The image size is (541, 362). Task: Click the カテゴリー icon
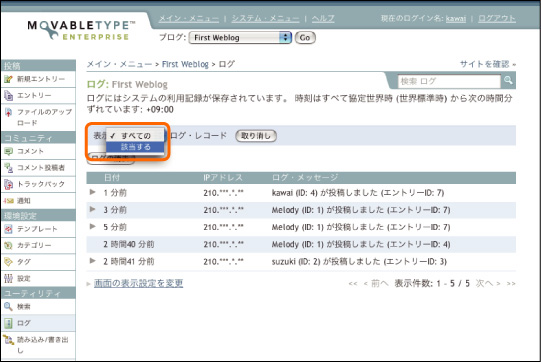pyautogui.click(x=8, y=245)
